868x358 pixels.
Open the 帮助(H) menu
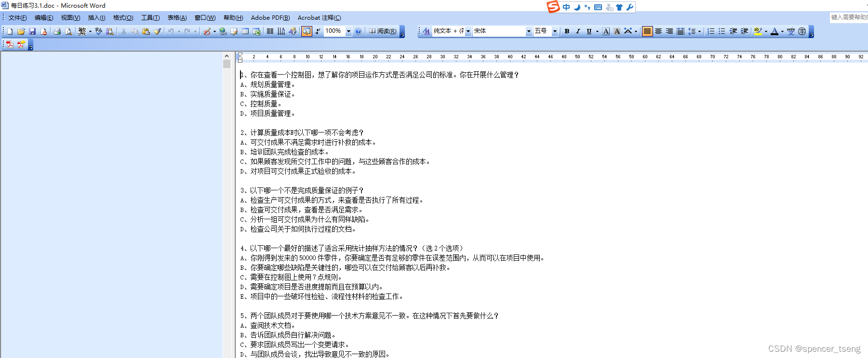tap(233, 18)
